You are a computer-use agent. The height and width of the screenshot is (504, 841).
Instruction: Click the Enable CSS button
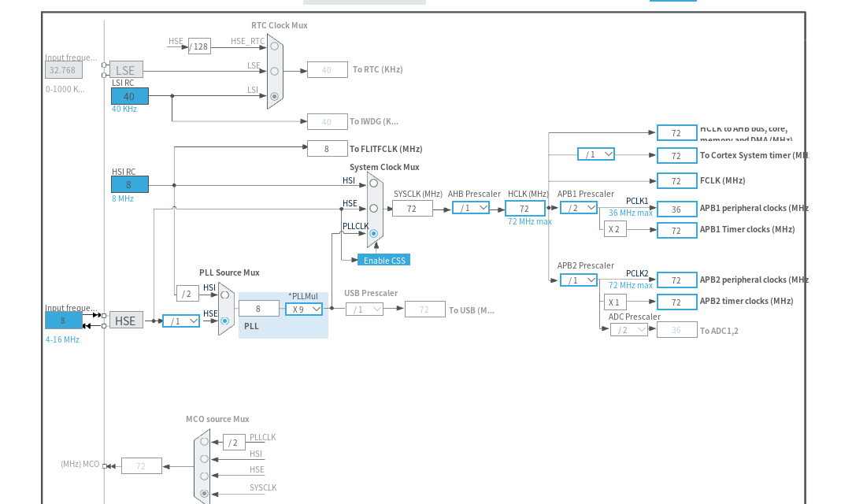pos(384,260)
